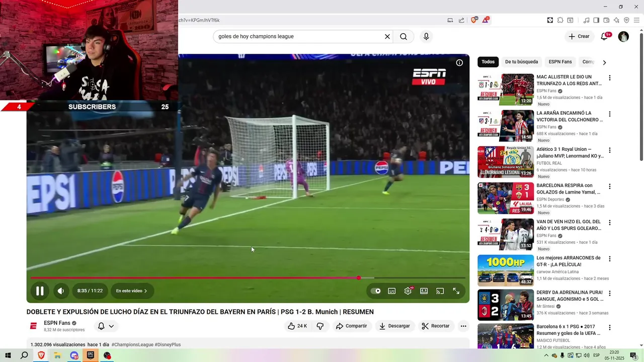
Task: Enter fullscreen mode in the player
Action: [456, 291]
